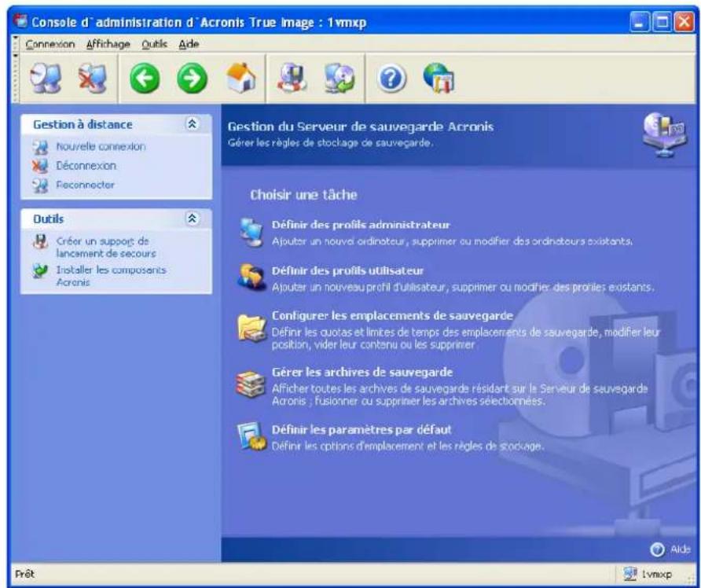Click Installer les composants Acronis link
The image size is (701, 588).
coord(111,276)
